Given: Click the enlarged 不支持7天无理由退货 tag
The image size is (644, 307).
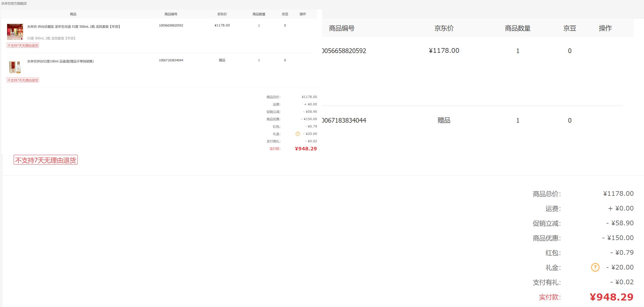Looking at the screenshot, I should [45, 160].
